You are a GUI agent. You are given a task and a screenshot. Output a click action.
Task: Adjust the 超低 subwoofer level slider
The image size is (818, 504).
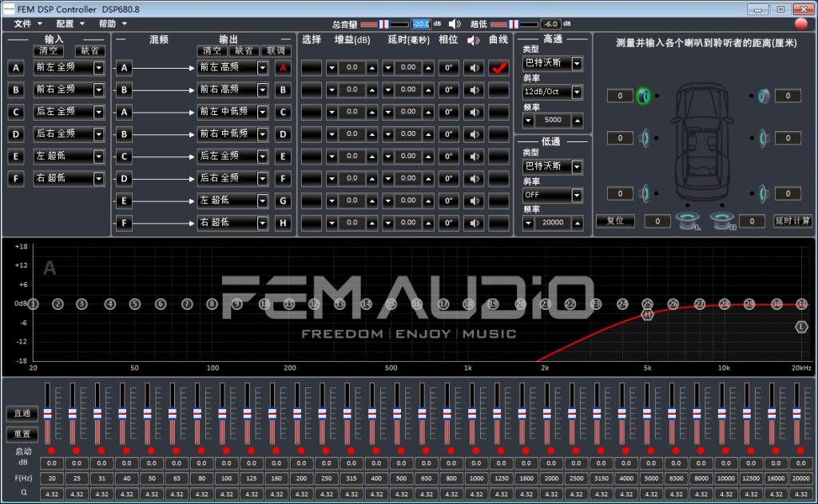pos(514,24)
